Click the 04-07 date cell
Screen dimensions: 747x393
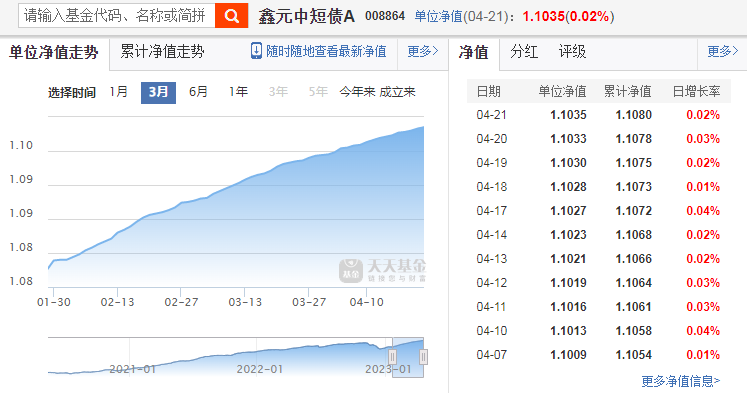(x=491, y=354)
